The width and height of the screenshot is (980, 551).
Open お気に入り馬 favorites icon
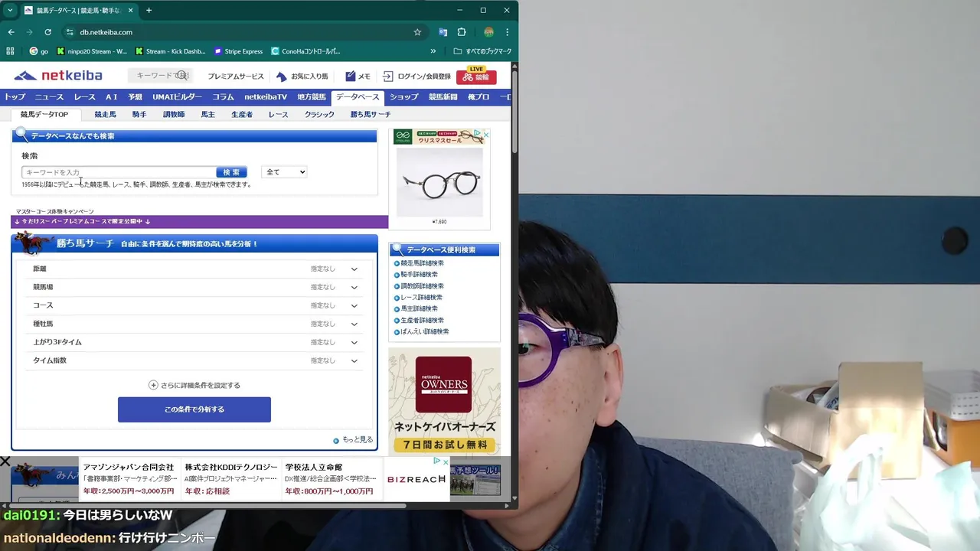point(302,77)
